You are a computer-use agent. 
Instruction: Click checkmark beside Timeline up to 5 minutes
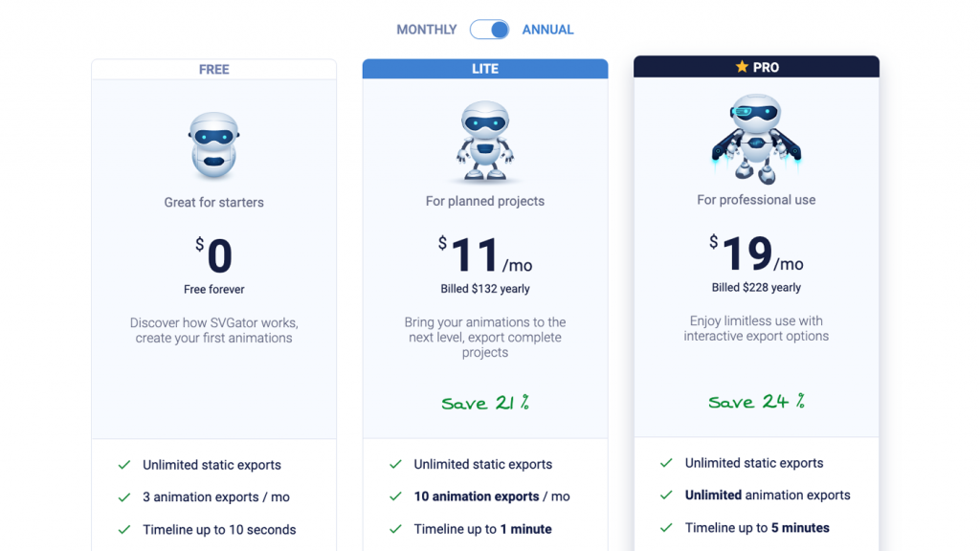tap(666, 527)
